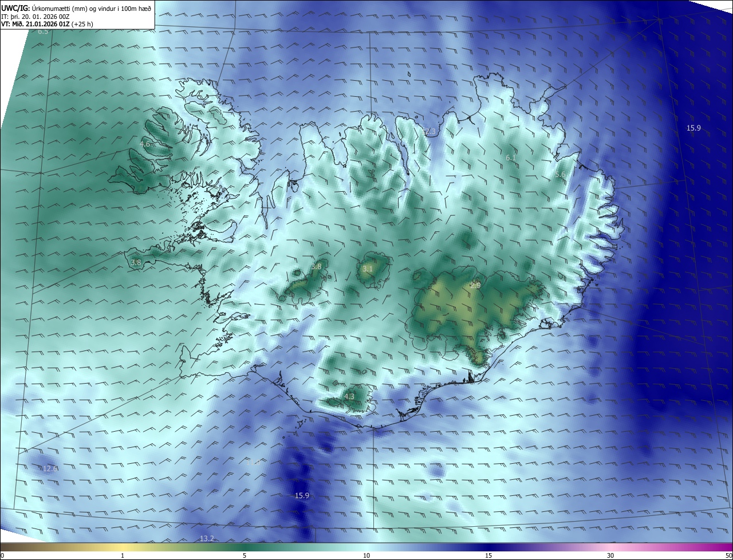Screen dimensions: 733x560
Task: Click the 3.1 value on Hofsjökull glacier
Action: (x=368, y=269)
